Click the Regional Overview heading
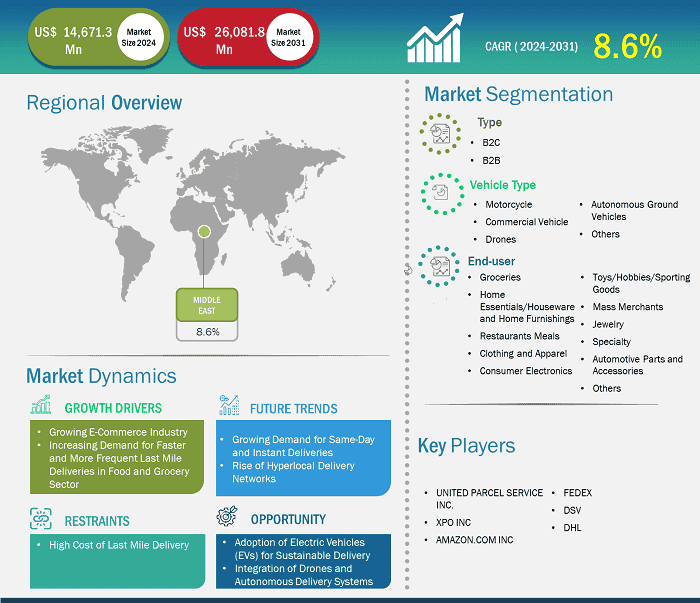Viewport: 700px width, 603px height. tap(104, 103)
